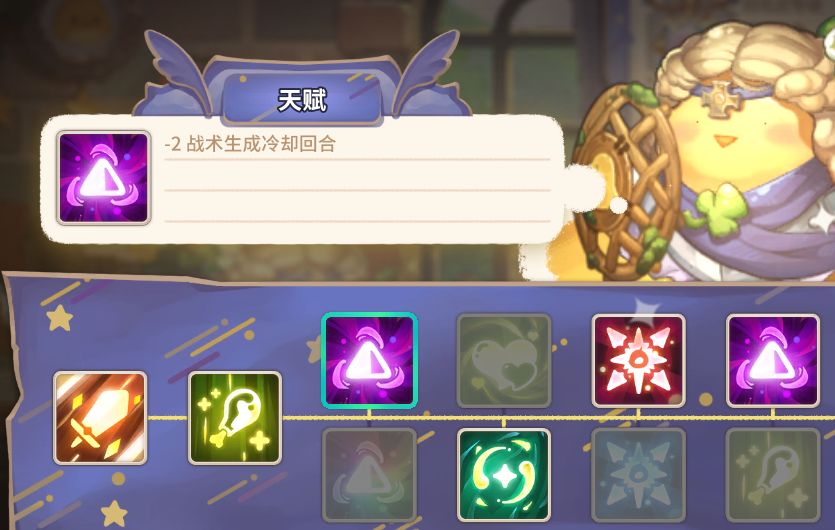Click the 天赋 title banner

point(302,100)
